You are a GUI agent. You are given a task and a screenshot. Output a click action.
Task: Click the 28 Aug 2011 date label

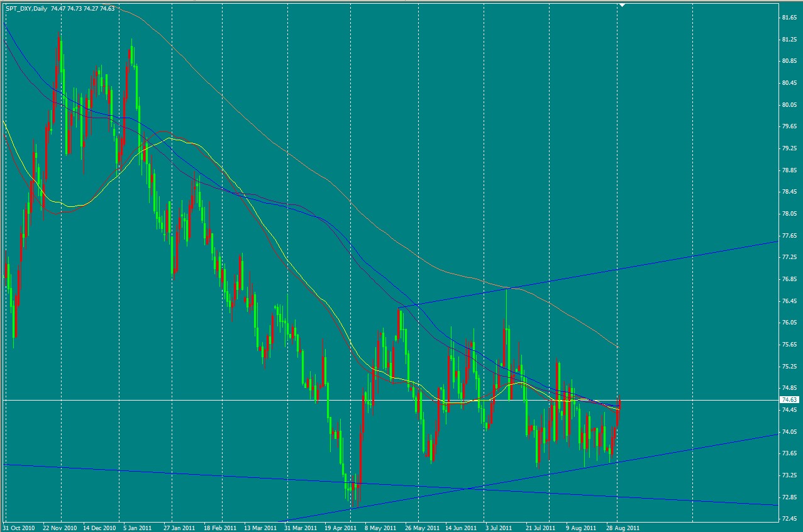(x=621, y=528)
